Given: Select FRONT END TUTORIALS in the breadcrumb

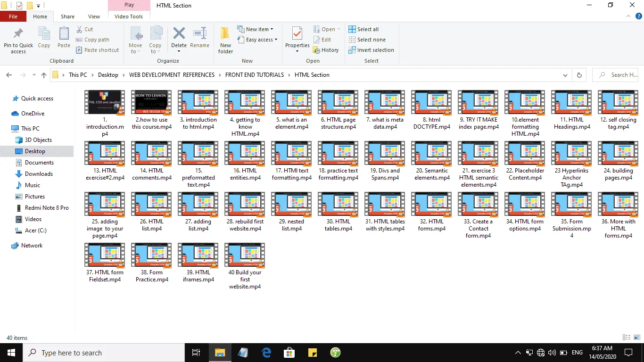Looking at the screenshot, I should (x=255, y=75).
